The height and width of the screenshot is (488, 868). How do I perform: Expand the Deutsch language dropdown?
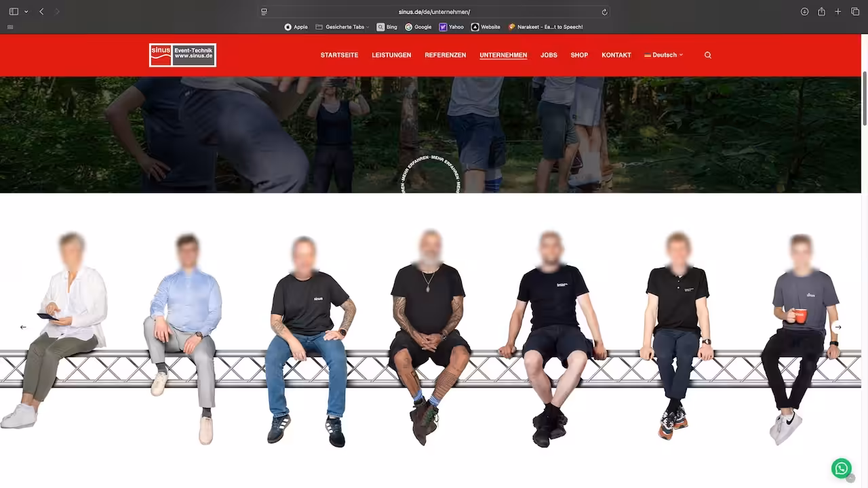[x=664, y=55]
